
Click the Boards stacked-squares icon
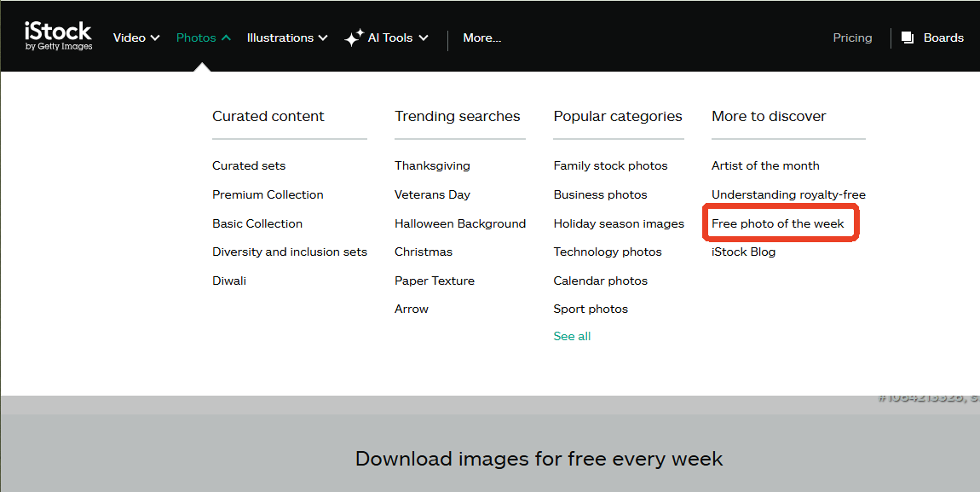click(x=908, y=38)
